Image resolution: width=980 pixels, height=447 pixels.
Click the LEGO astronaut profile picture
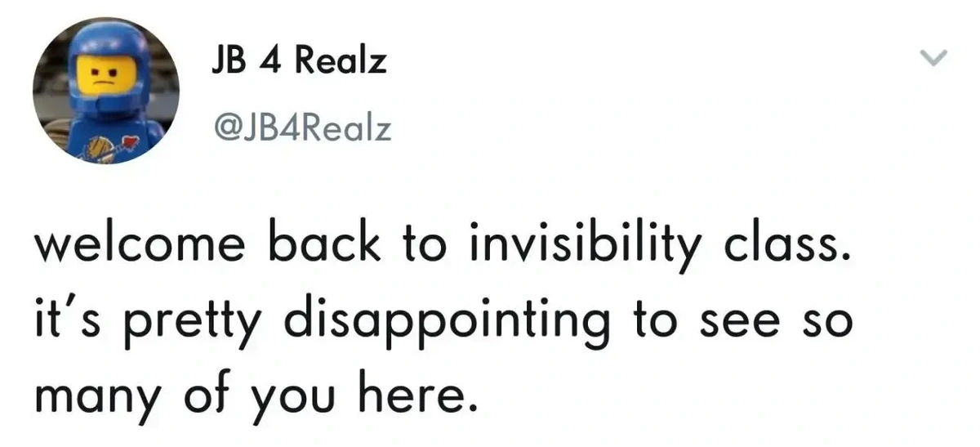[x=106, y=92]
